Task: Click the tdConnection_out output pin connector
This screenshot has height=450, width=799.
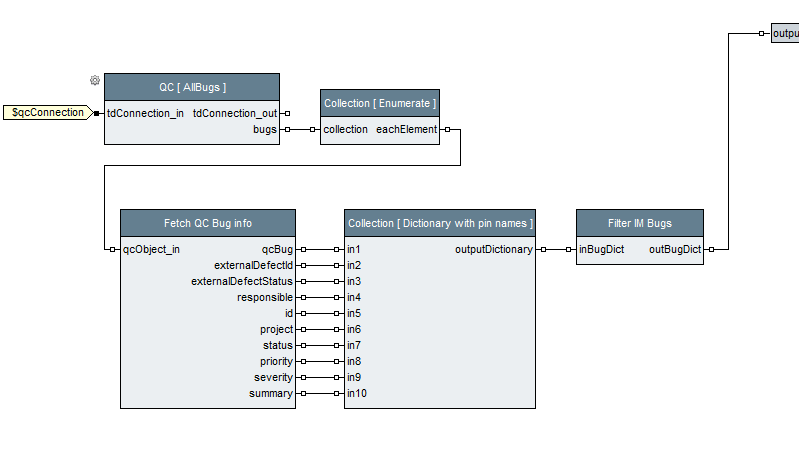Action: 287,113
